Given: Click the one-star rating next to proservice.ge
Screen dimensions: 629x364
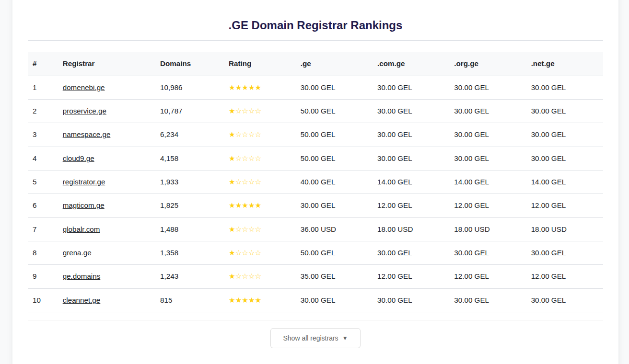Looking at the screenshot, I should click(245, 111).
